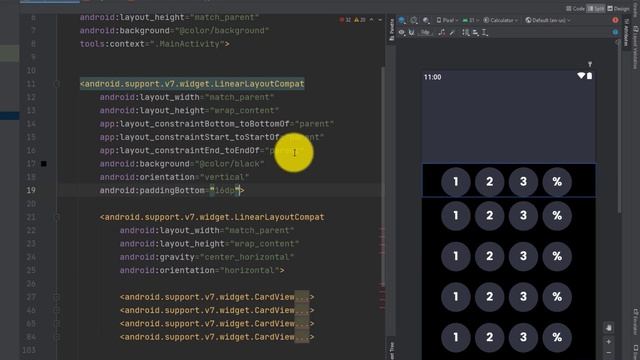Click the design preview vertical scrollbar

coord(620,127)
